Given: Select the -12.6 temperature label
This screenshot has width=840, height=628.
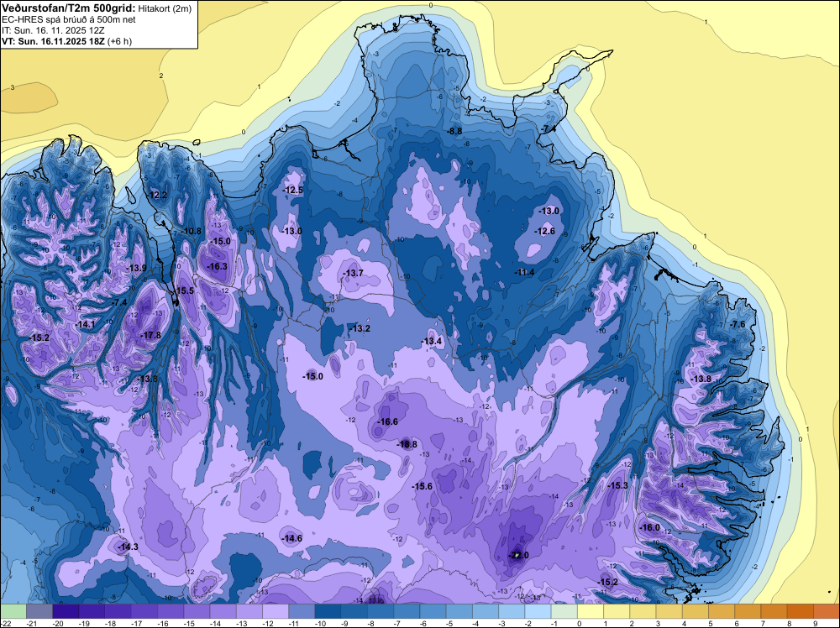Looking at the screenshot, I should [x=545, y=231].
